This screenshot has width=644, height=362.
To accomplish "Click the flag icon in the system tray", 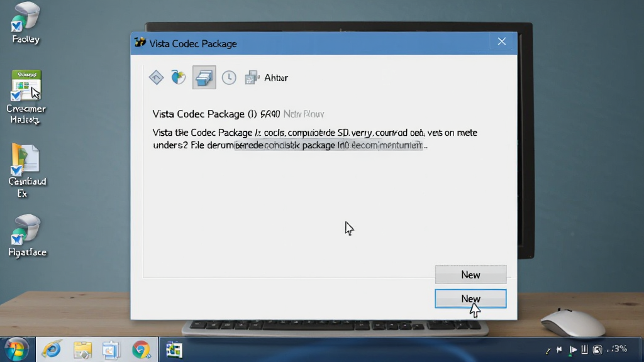I will (x=559, y=349).
